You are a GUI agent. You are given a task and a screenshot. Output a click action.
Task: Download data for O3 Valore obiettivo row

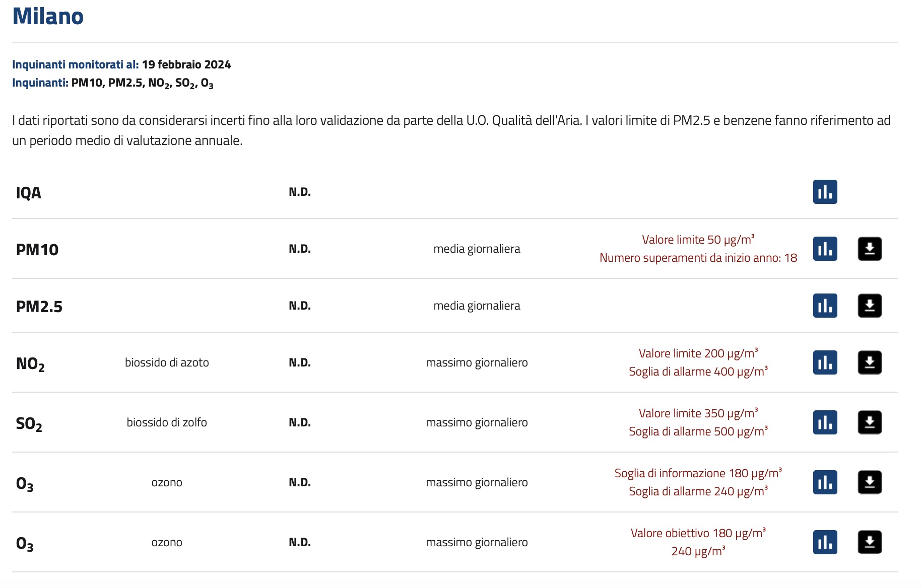click(x=869, y=542)
